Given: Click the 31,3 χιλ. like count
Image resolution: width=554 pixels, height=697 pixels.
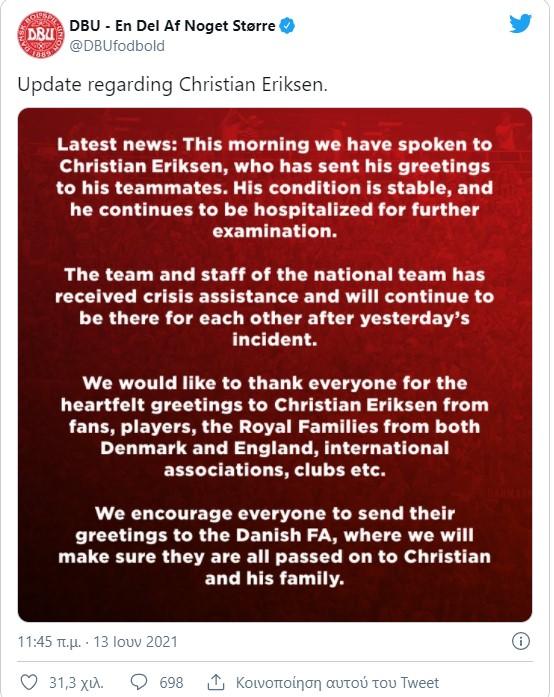Looking at the screenshot, I should 76,682.
